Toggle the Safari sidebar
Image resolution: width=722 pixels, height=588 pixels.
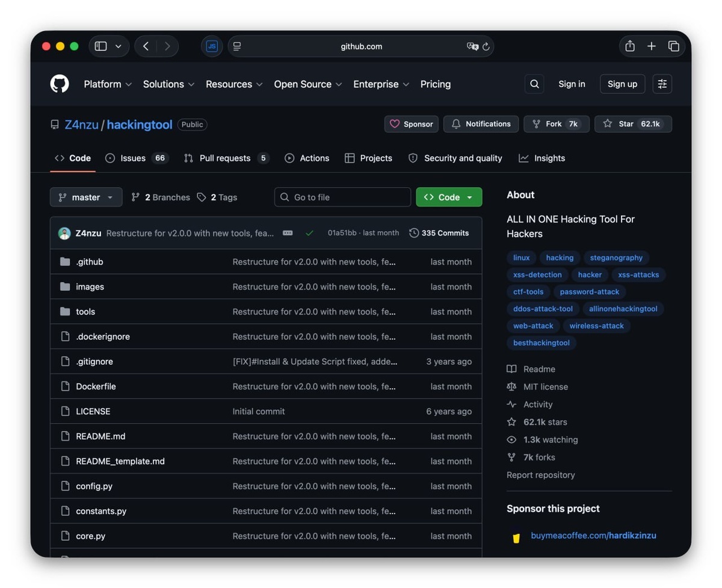[x=101, y=46]
